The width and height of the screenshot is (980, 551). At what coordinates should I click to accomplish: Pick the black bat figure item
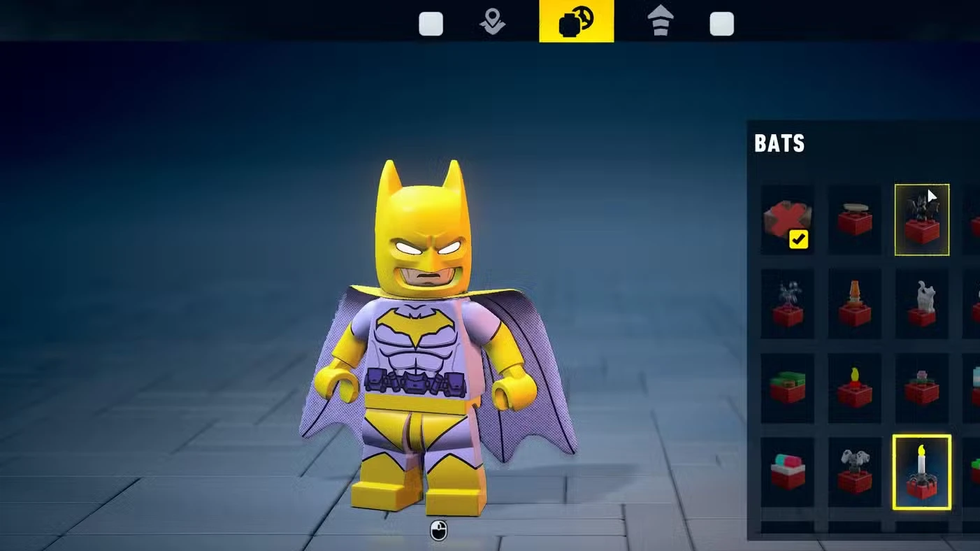[x=922, y=220]
